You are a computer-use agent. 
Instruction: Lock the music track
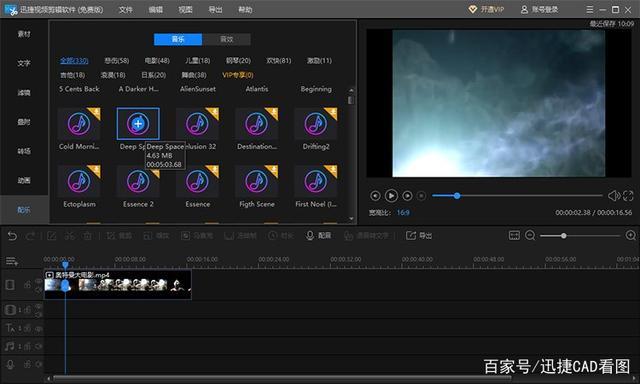(x=27, y=346)
